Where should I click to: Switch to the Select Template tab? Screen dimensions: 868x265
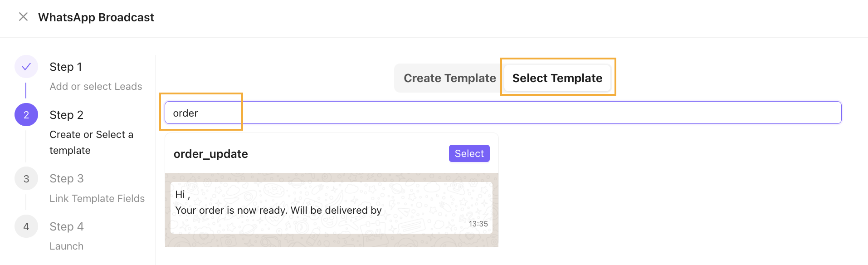point(557,78)
